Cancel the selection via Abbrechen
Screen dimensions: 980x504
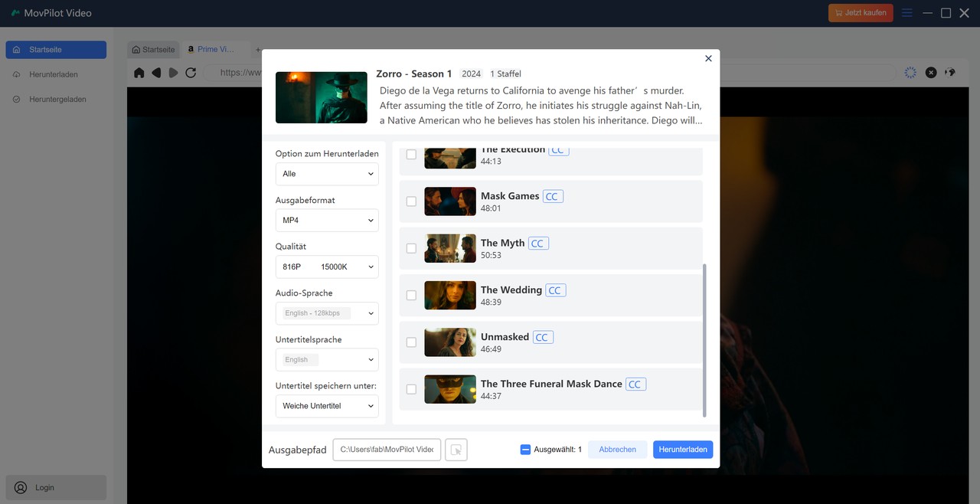[617, 450]
